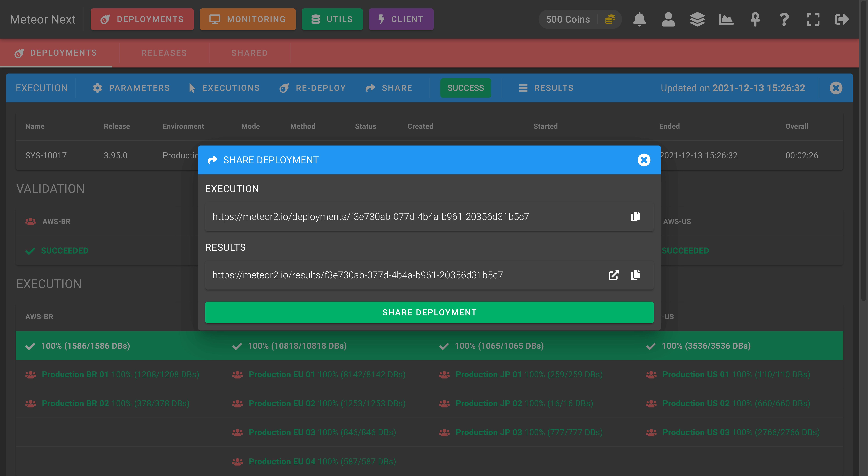Click the 500 Coins balance chip
Viewport: 868px width, 476px height.
pyautogui.click(x=580, y=19)
